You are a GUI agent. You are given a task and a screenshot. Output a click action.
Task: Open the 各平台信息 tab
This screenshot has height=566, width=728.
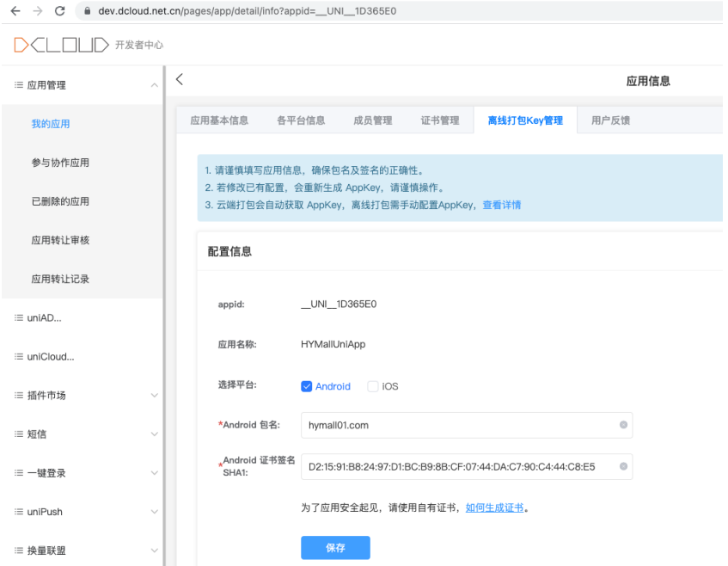click(301, 120)
